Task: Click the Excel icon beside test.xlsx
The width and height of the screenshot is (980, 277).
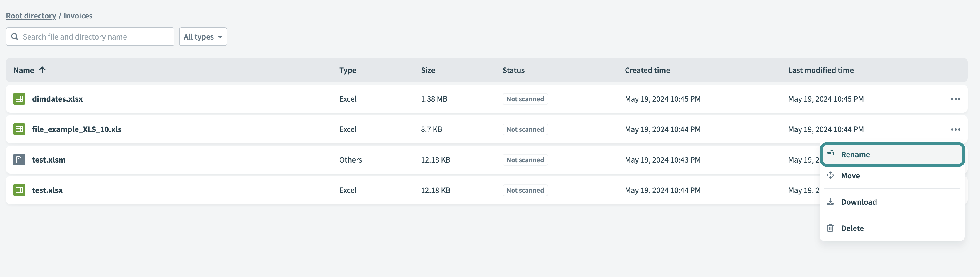Action: tap(19, 190)
